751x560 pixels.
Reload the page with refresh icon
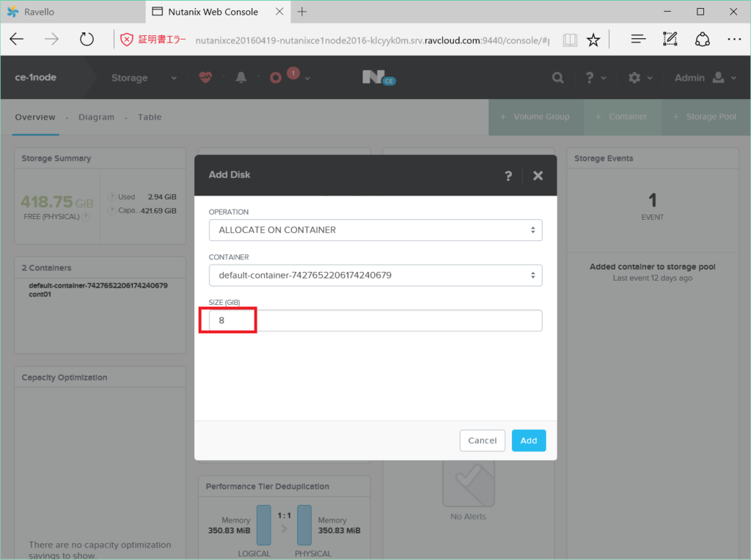87,40
